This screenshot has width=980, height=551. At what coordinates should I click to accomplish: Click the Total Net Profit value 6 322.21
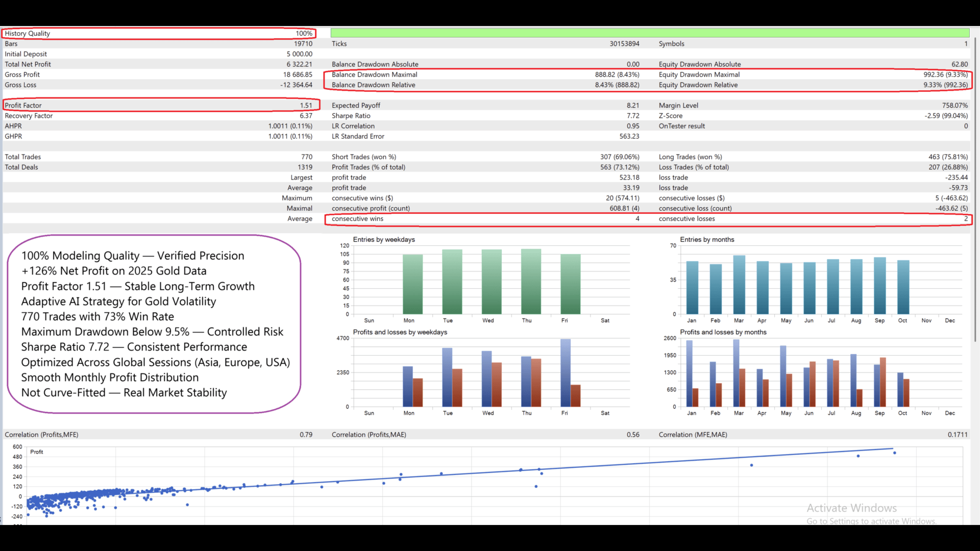(299, 64)
